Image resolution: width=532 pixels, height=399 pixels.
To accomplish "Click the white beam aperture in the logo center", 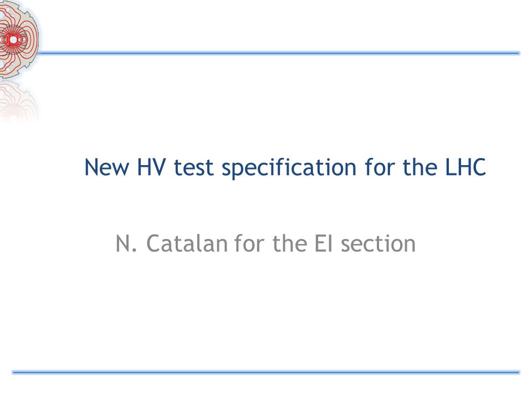I will click(13, 40).
